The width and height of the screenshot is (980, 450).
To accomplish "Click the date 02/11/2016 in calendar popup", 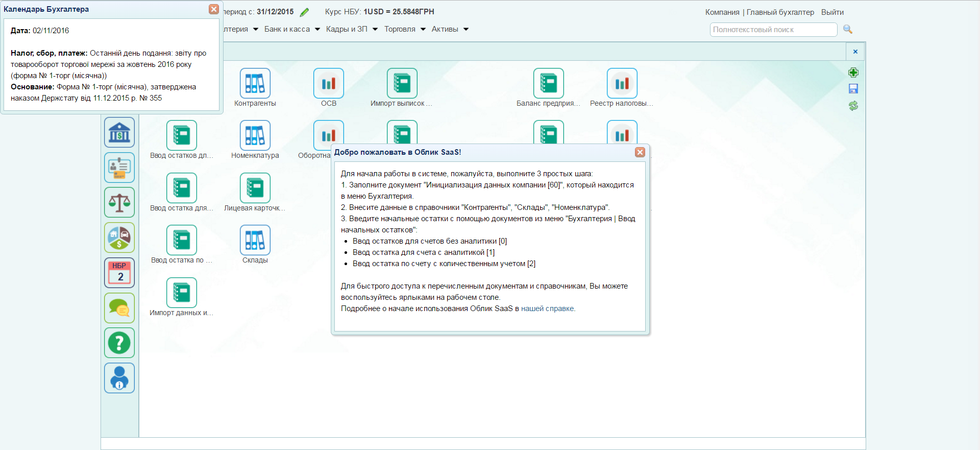I will coord(51,31).
